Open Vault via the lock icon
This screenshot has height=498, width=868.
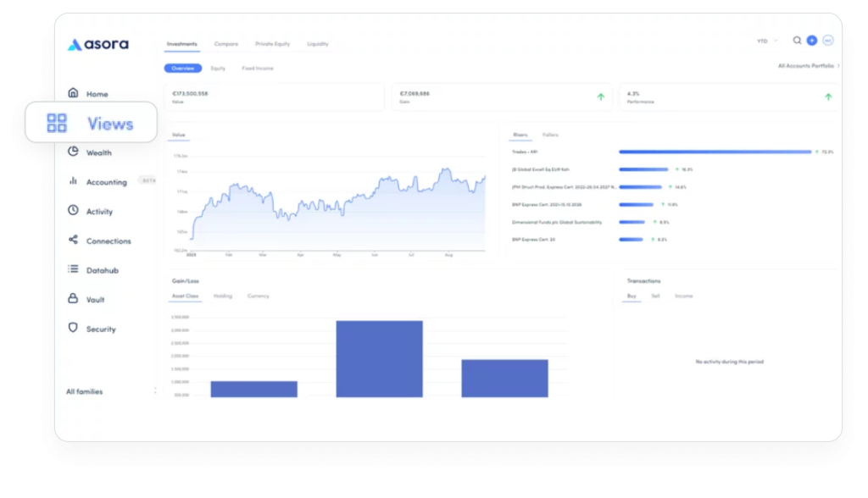(x=73, y=299)
